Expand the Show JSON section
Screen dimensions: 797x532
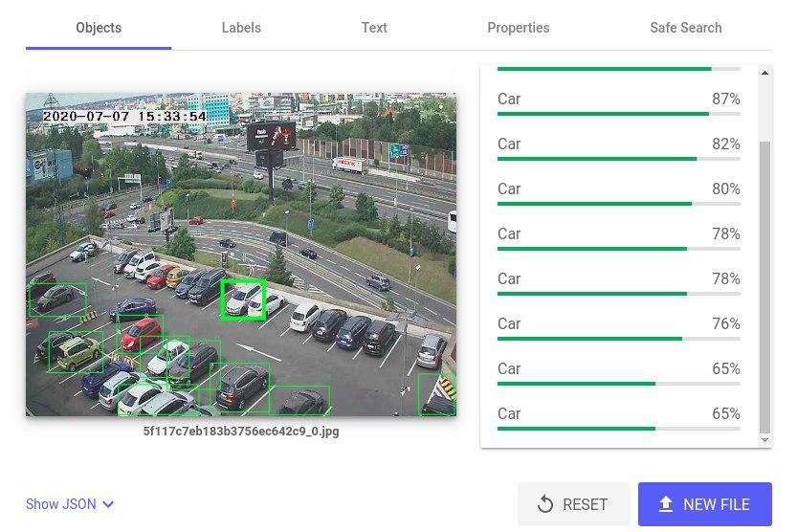[70, 504]
